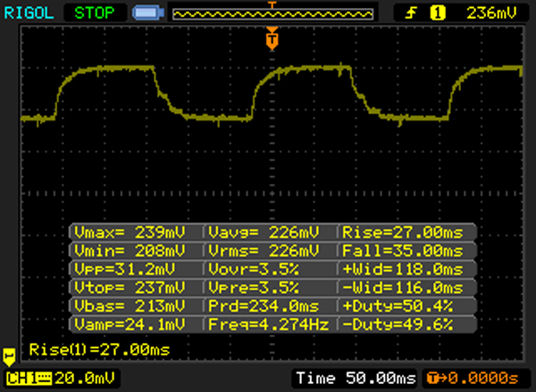
Task: Click the Rise=27.00ms table measurement
Action: click(403, 232)
